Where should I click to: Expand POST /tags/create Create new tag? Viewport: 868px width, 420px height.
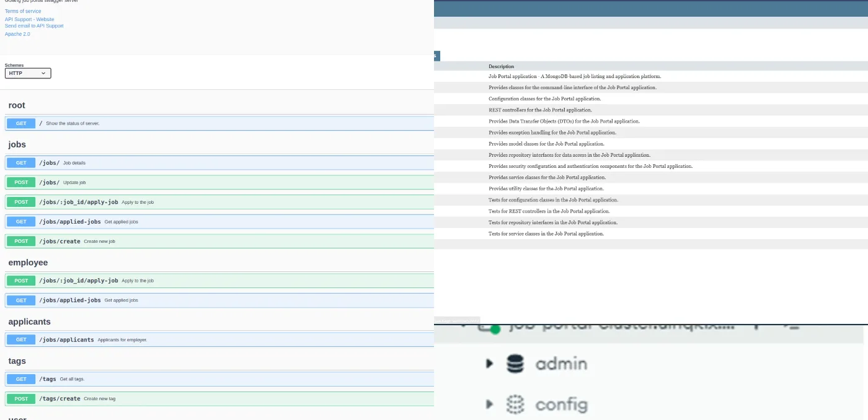219,399
